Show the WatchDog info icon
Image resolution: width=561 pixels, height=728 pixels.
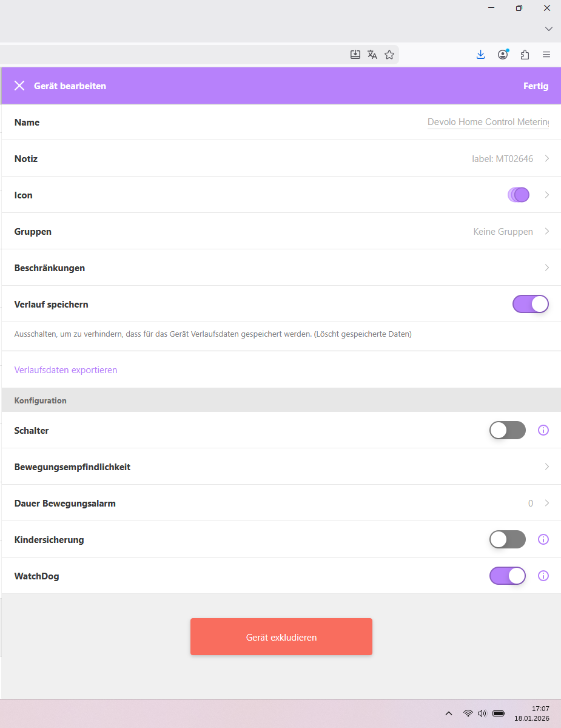pyautogui.click(x=543, y=576)
